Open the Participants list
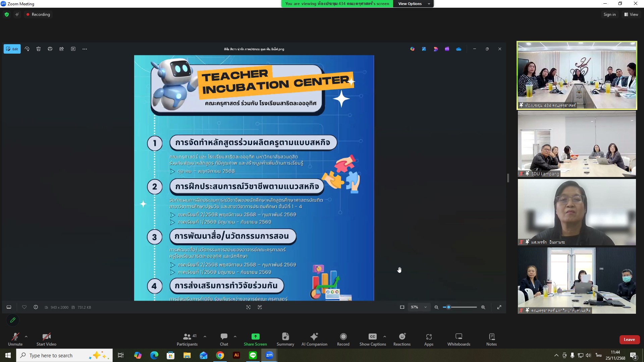Image resolution: width=644 pixels, height=362 pixels. click(x=187, y=339)
